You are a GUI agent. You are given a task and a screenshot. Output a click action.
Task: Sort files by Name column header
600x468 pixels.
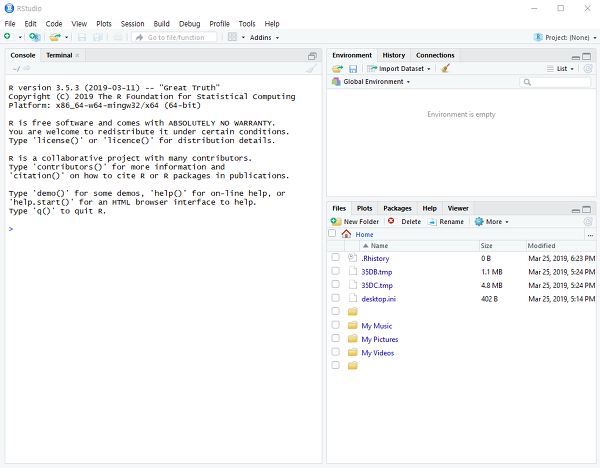[419, 246]
